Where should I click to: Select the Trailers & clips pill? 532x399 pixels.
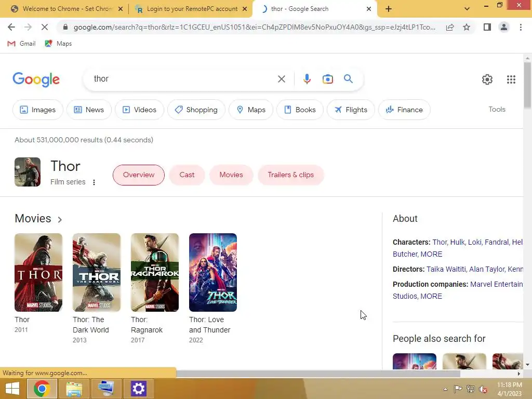pyautogui.click(x=290, y=175)
